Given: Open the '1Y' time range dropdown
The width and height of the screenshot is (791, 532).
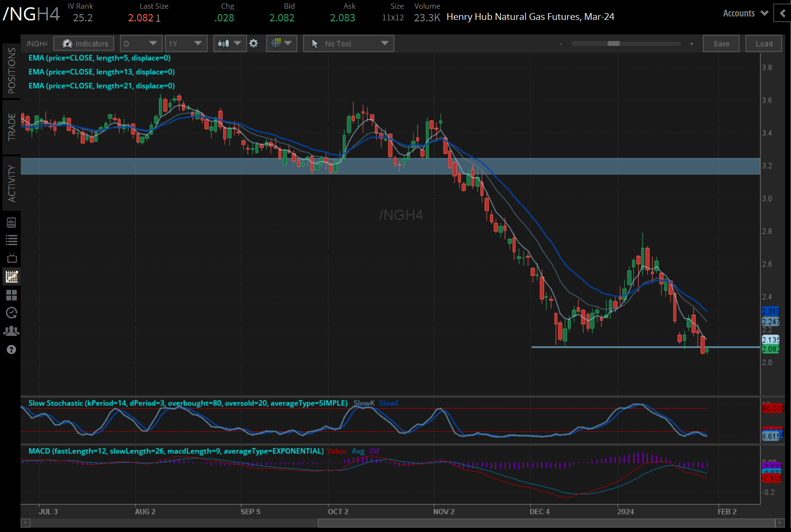Looking at the screenshot, I should [186, 43].
